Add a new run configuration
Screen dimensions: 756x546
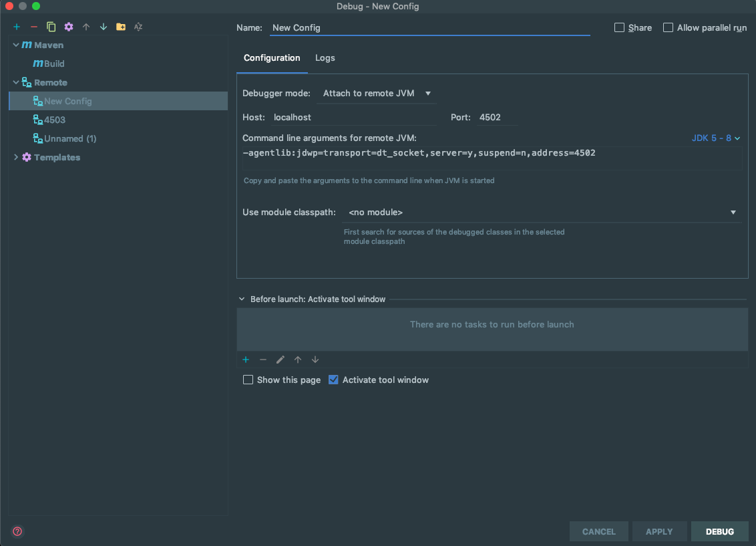pos(16,27)
